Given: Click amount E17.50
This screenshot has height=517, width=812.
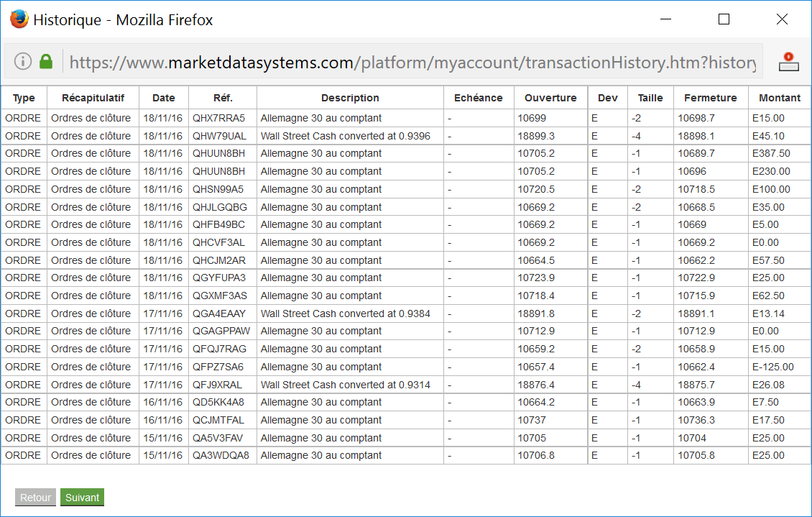Looking at the screenshot, I should 768,420.
